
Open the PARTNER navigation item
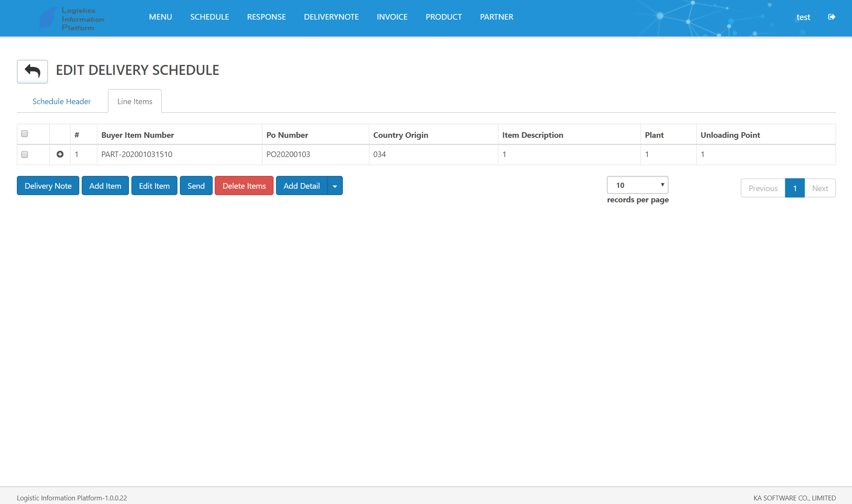(497, 17)
